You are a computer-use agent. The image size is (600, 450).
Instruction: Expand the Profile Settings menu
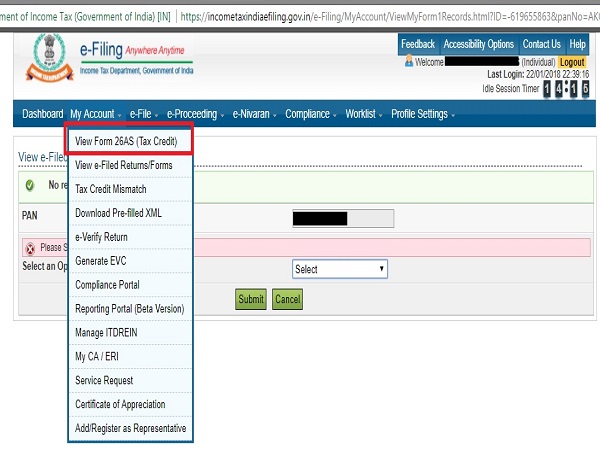pyautogui.click(x=423, y=114)
